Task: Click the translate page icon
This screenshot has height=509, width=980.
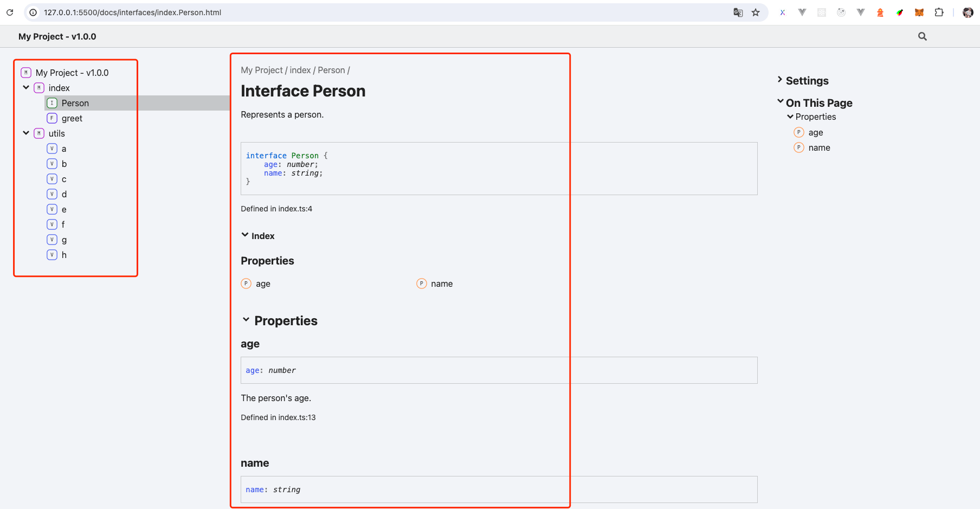Action: click(x=738, y=12)
